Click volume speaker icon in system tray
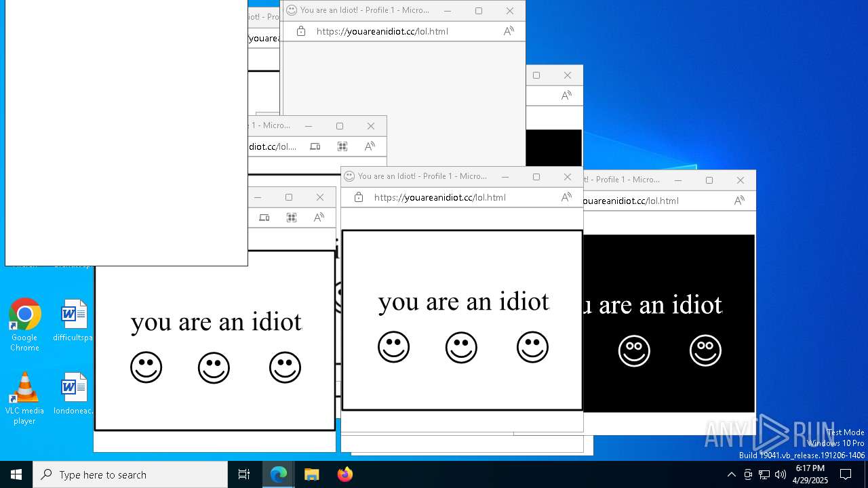 [x=781, y=474]
